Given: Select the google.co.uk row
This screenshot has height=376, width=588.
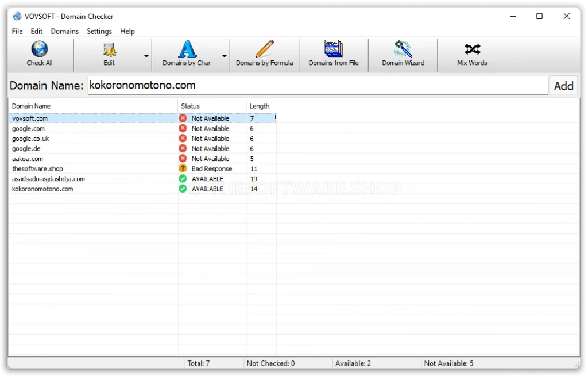Looking at the screenshot, I should click(x=142, y=139).
